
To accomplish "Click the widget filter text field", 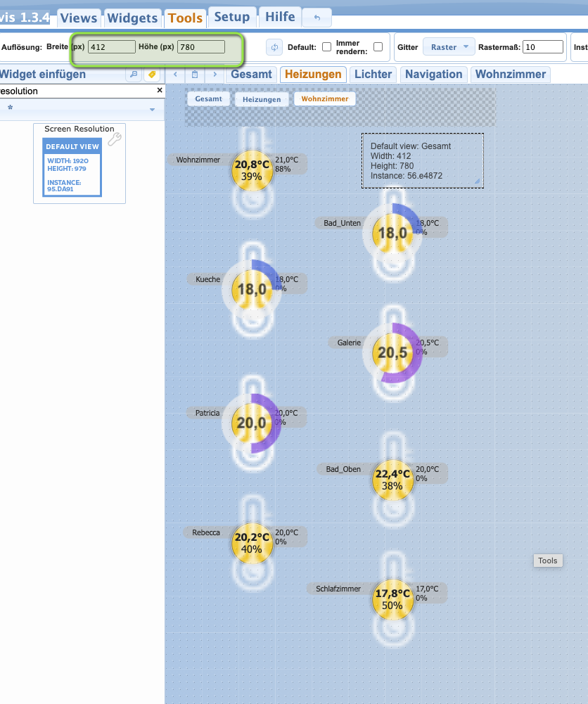I will click(x=76, y=91).
